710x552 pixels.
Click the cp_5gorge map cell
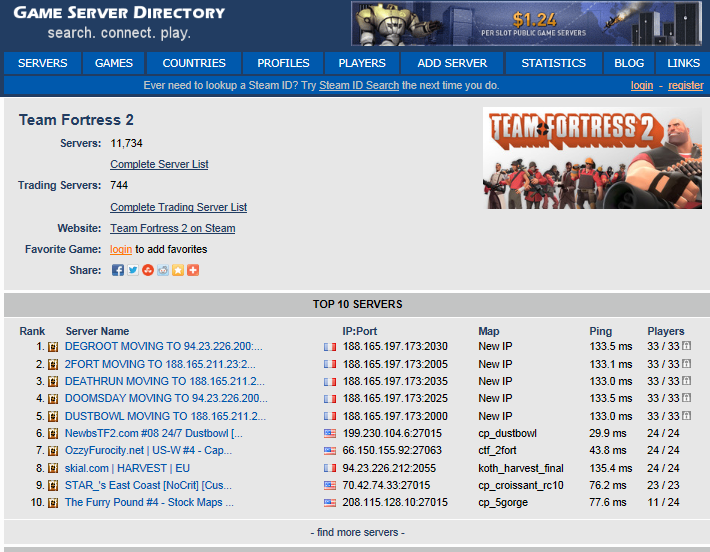point(503,503)
